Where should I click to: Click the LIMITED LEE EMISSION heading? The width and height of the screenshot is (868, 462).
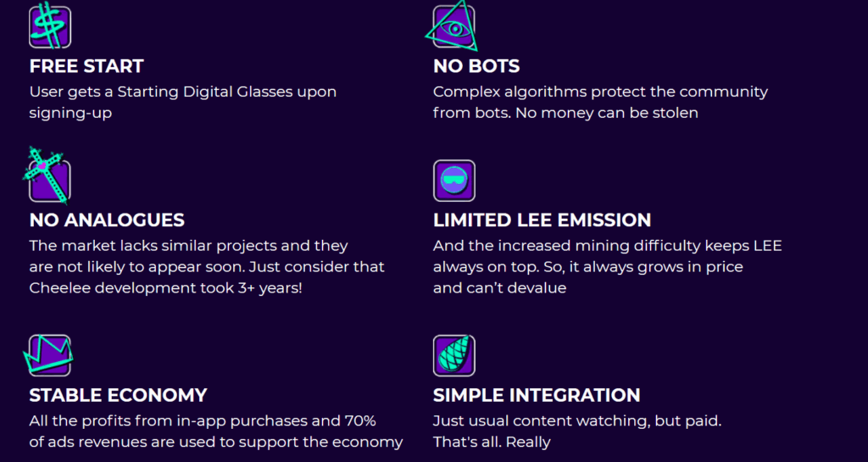point(542,220)
